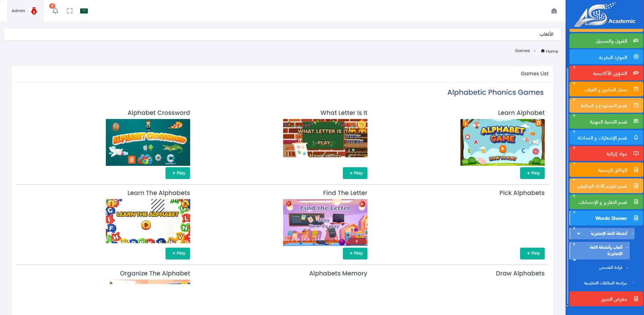Click the Admin user name

(19, 11)
